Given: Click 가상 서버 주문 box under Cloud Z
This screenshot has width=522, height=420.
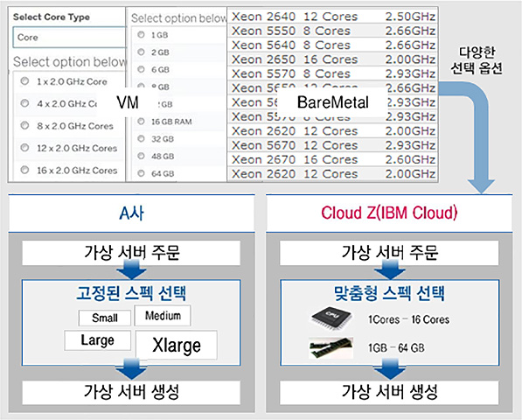Looking at the screenshot, I should coord(389,253).
